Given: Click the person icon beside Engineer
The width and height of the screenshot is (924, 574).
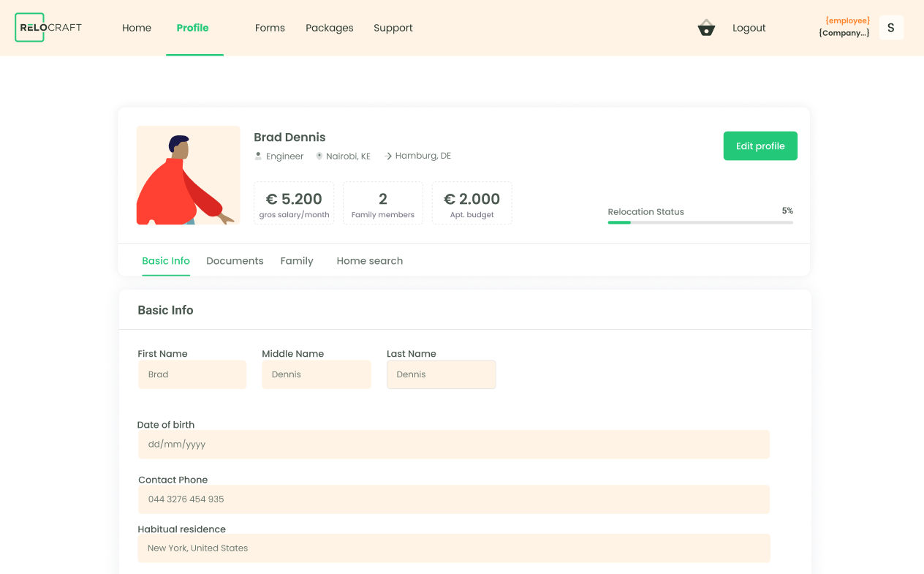Looking at the screenshot, I should pyautogui.click(x=258, y=156).
